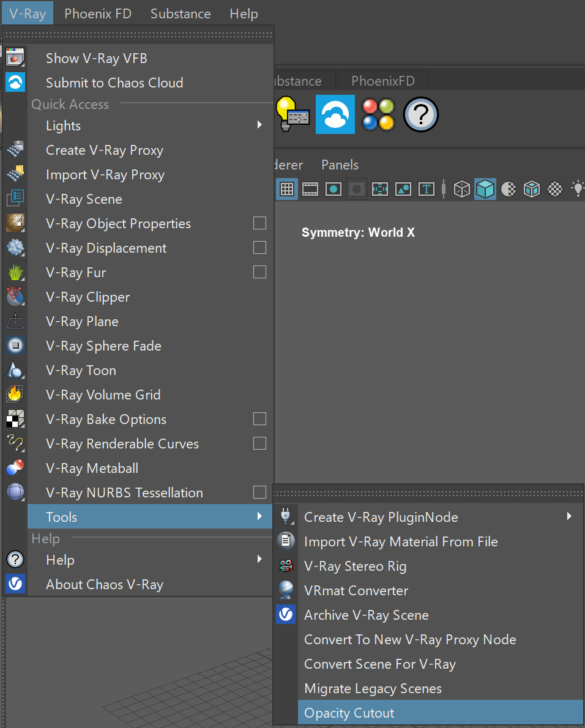This screenshot has height=728, width=585.
Task: Open V-Ray Bake Options option box
Action: pos(259,419)
